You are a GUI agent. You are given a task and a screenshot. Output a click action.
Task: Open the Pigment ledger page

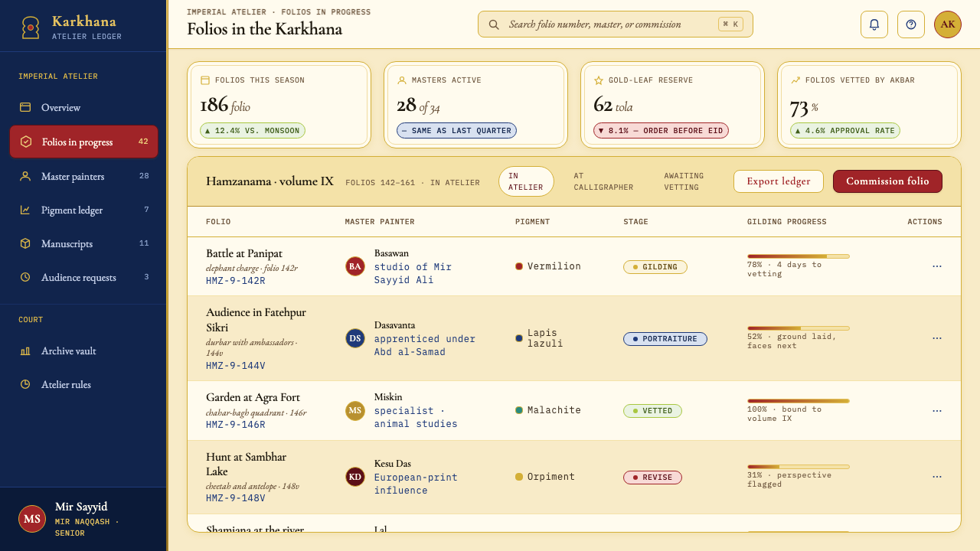[83, 210]
